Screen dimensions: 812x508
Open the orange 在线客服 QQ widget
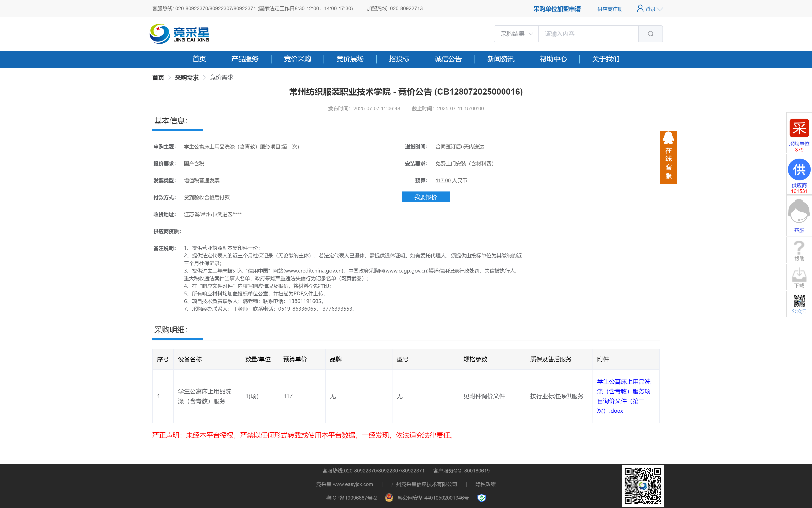(668, 158)
